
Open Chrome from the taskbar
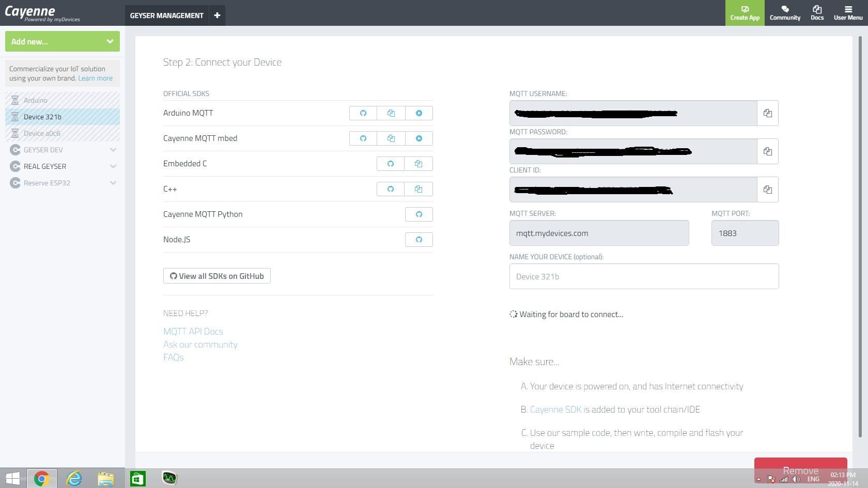pos(42,478)
